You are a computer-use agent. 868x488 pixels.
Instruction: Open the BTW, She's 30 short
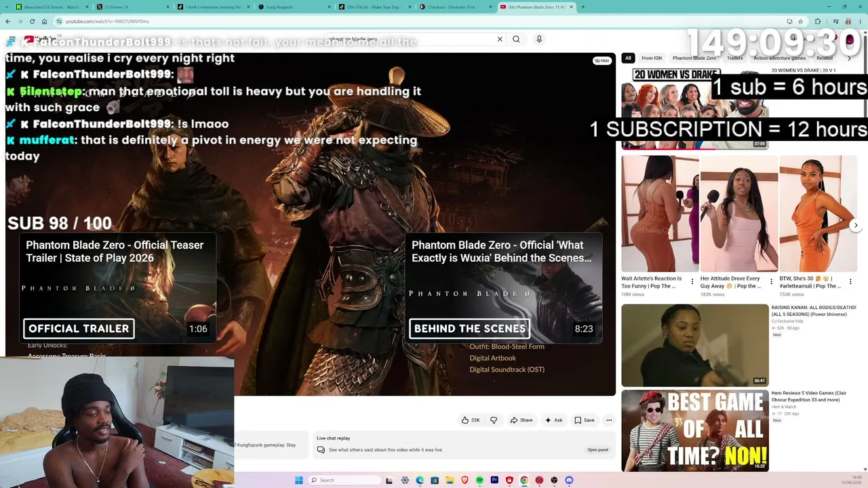coord(818,213)
